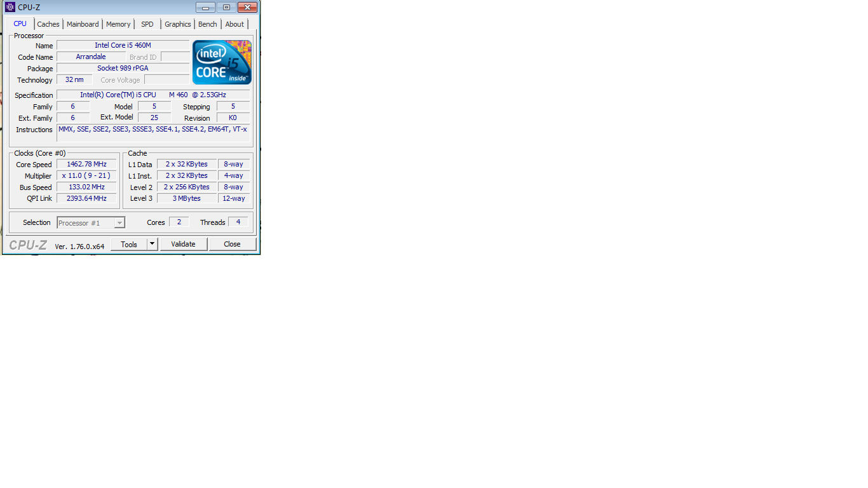Click the Instructions list starting with MMX
868x488 pixels.
click(x=153, y=133)
